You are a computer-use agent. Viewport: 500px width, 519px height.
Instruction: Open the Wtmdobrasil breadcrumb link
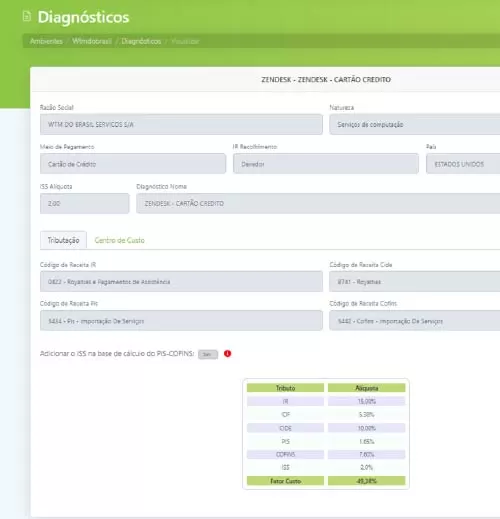[x=92, y=41]
